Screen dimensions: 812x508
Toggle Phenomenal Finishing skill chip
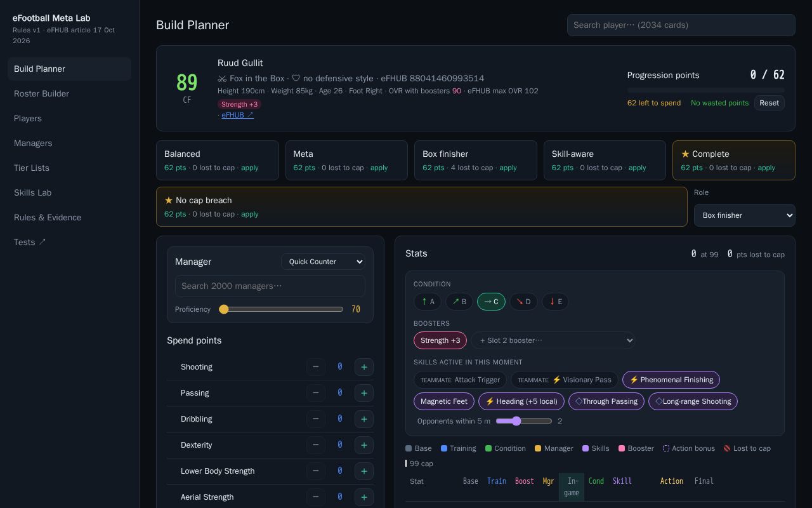pos(671,380)
